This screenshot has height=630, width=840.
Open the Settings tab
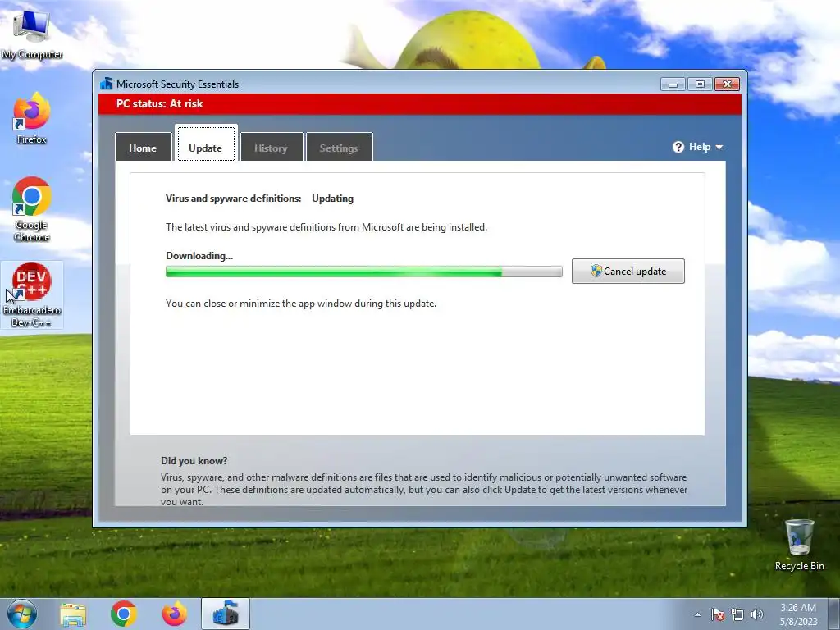coord(339,148)
